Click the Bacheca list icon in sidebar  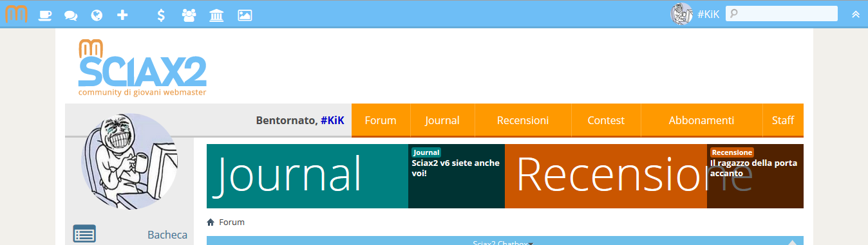[84, 234]
